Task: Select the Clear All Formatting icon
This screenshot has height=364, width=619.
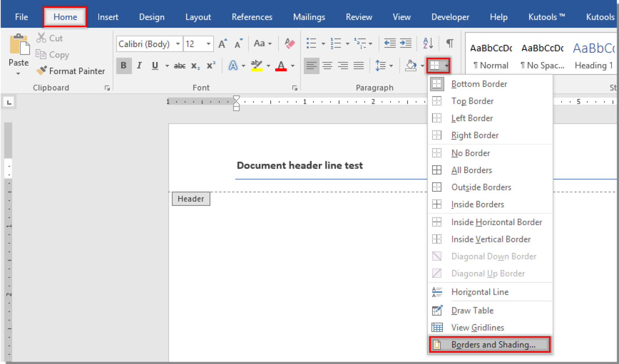Action: tap(289, 43)
